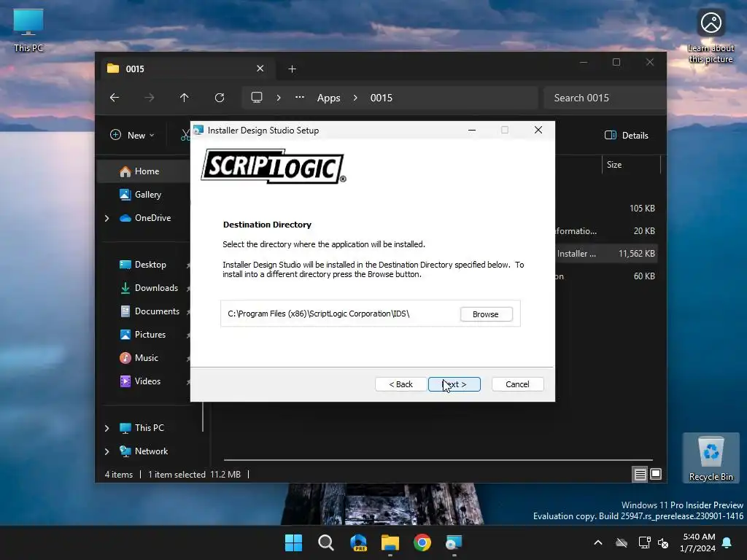Open the network status tray icon
Screen dimensions: 747x560
(645, 542)
